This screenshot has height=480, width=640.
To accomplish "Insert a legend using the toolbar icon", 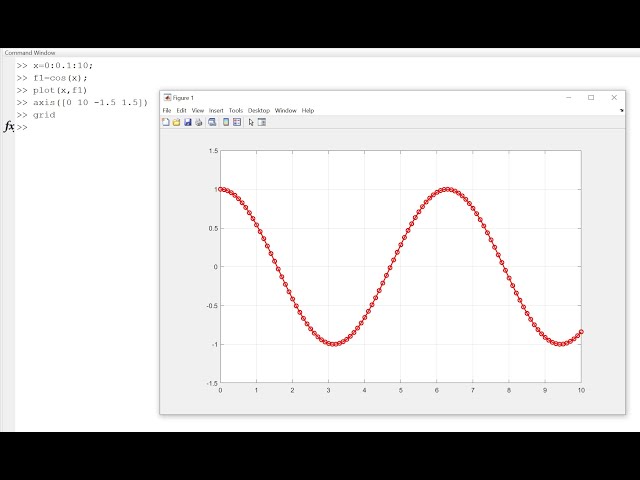I will coord(237,122).
